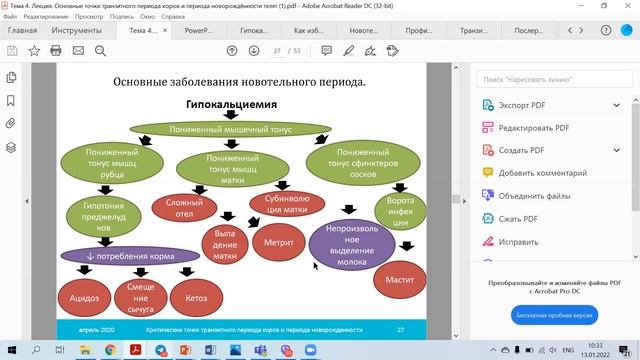The width and height of the screenshot is (640, 360).
Task: Open the Подпись menu
Action: 122,17
